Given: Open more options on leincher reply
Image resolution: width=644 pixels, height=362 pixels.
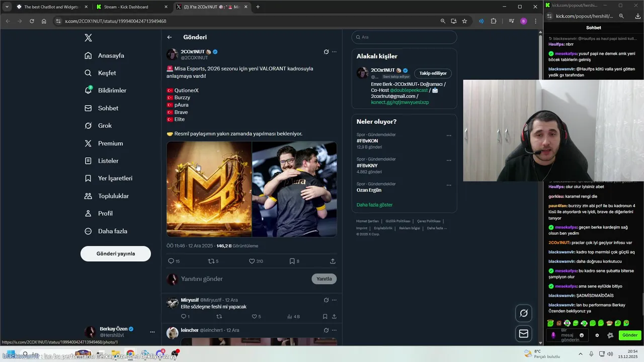Looking at the screenshot, I should 334,330.
